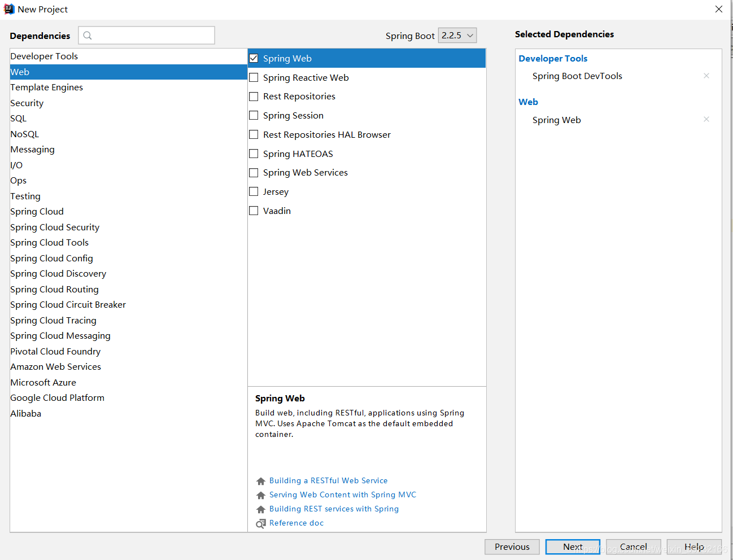Choose Spring Cloud Messaging category

coord(129,336)
